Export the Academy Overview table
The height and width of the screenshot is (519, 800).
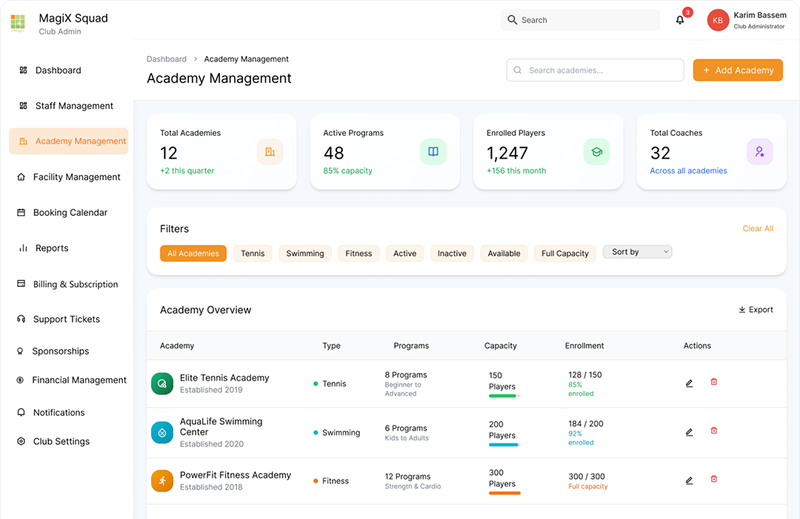tap(756, 310)
